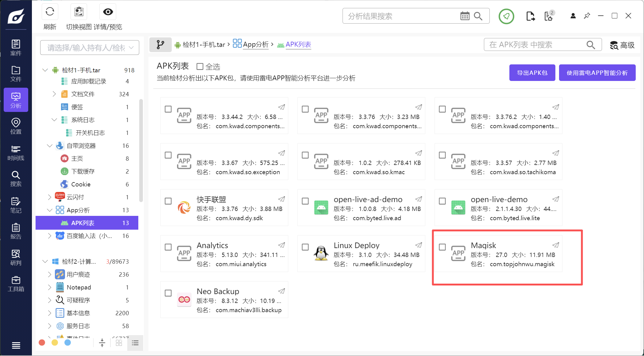
Task: Open the Search (搜索) sidebar section
Action: coord(16,179)
